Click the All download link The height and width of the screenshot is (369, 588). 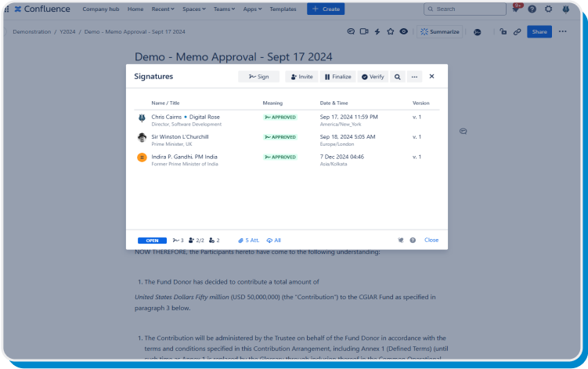coord(274,241)
